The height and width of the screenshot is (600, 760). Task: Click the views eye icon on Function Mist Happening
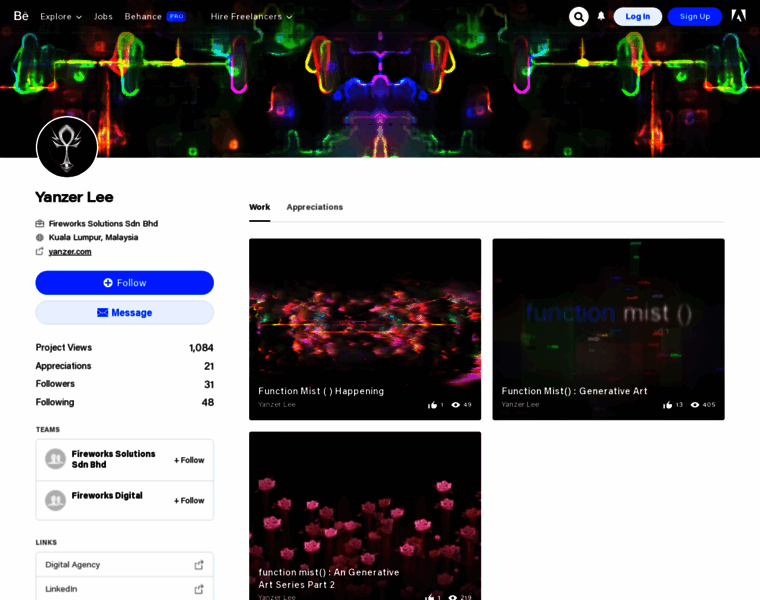pyautogui.click(x=456, y=405)
